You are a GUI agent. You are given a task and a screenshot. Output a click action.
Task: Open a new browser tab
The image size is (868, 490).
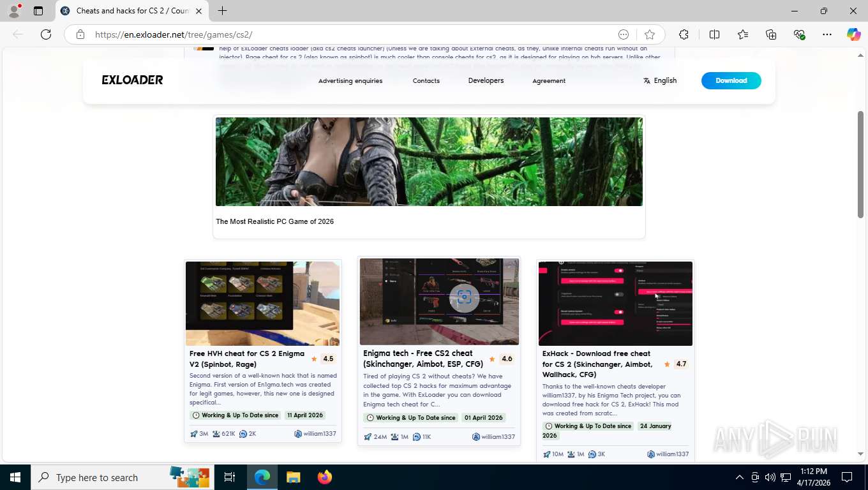point(222,11)
